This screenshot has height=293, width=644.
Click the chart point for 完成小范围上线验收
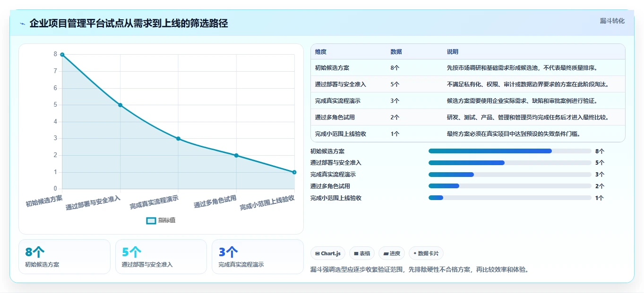pos(294,172)
